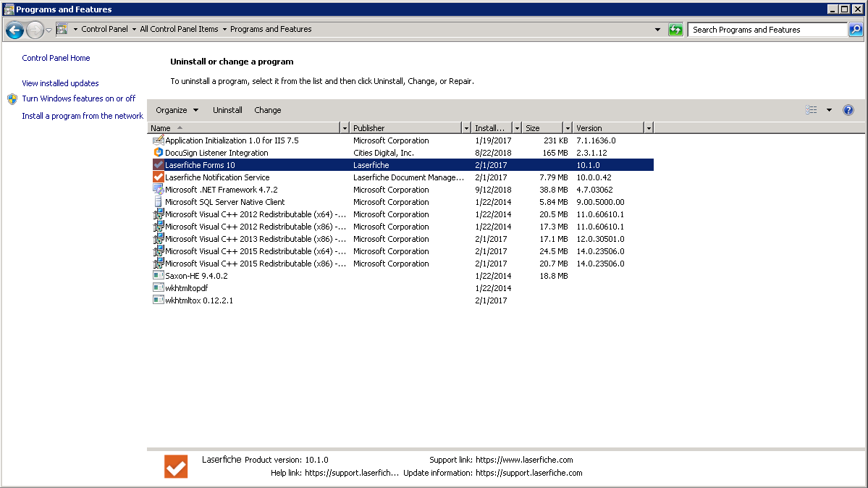
Task: Click the DocuSign Listener Integration icon
Action: (159, 153)
